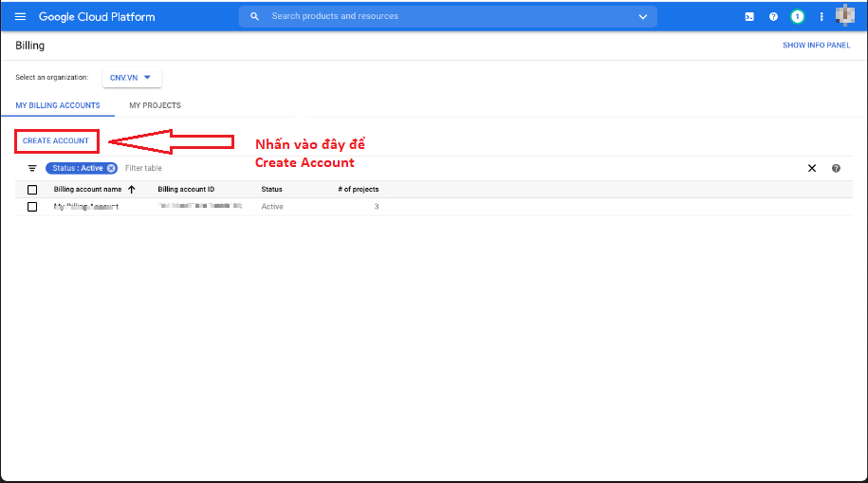Click the Active status cell
This screenshot has width=868, height=483.
[272, 207]
